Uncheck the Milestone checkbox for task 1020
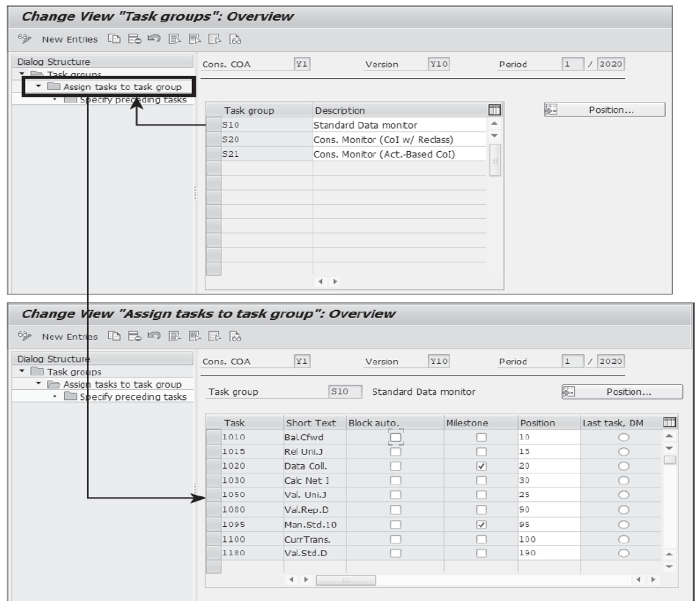 click(482, 465)
